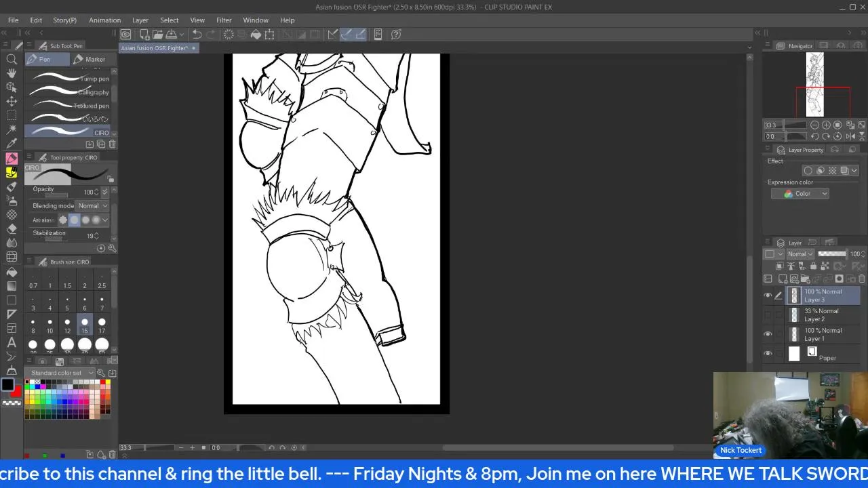Select the Hand move tool

12,73
